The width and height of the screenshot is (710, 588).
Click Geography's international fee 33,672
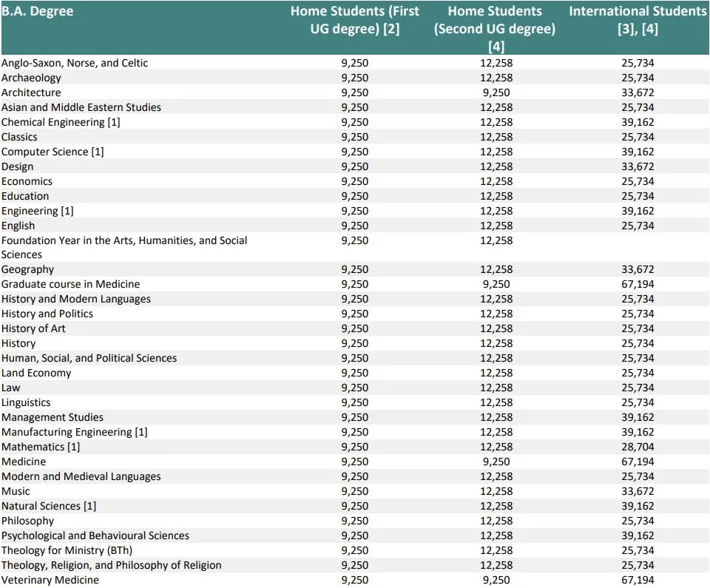coord(638,269)
